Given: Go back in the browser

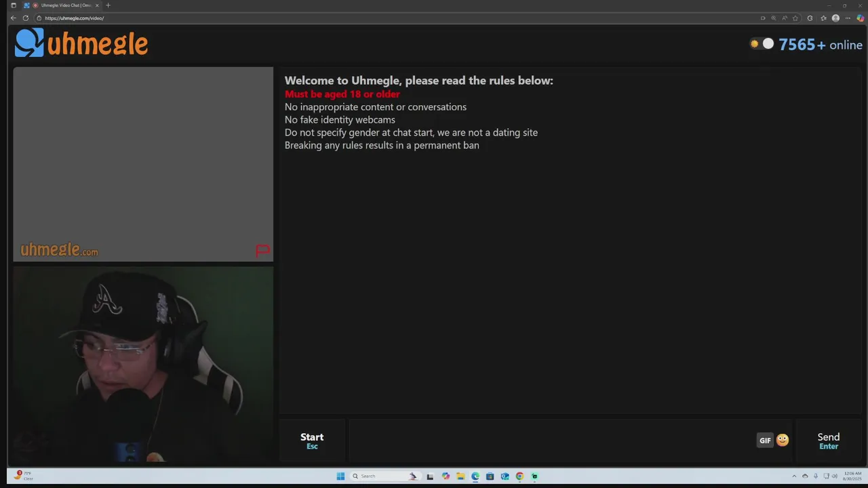Looking at the screenshot, I should pos(13,18).
